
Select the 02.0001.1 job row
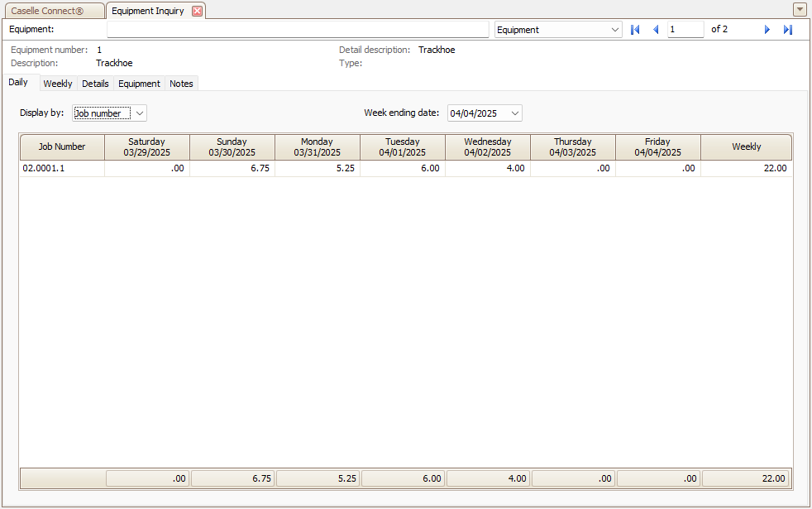point(62,168)
